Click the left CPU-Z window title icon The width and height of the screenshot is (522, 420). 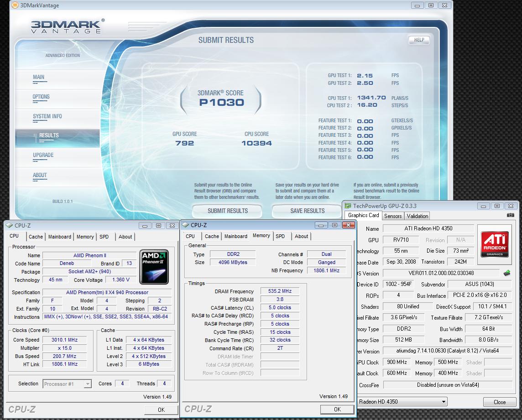[x=9, y=225]
